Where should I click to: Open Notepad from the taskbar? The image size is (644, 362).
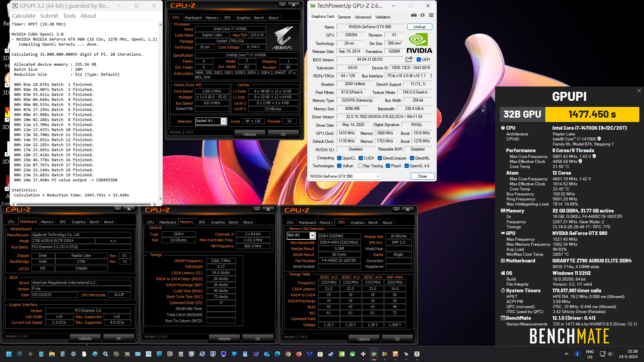[41, 354]
